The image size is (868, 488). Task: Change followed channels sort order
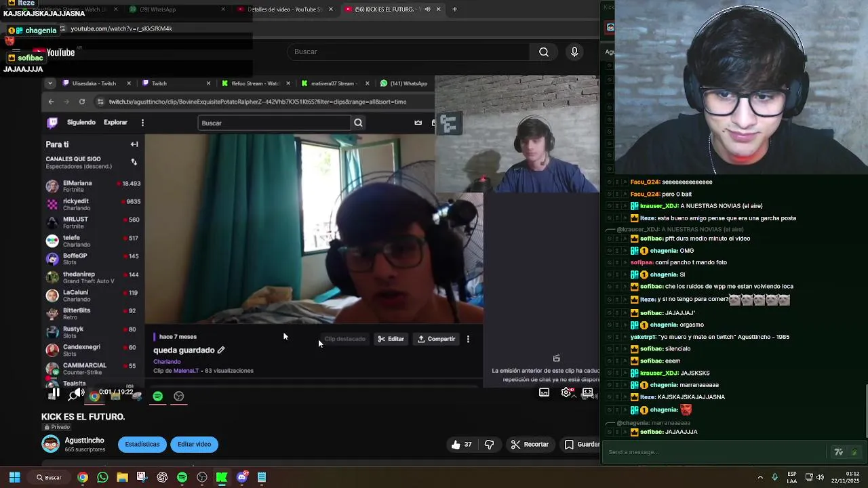coord(134,162)
